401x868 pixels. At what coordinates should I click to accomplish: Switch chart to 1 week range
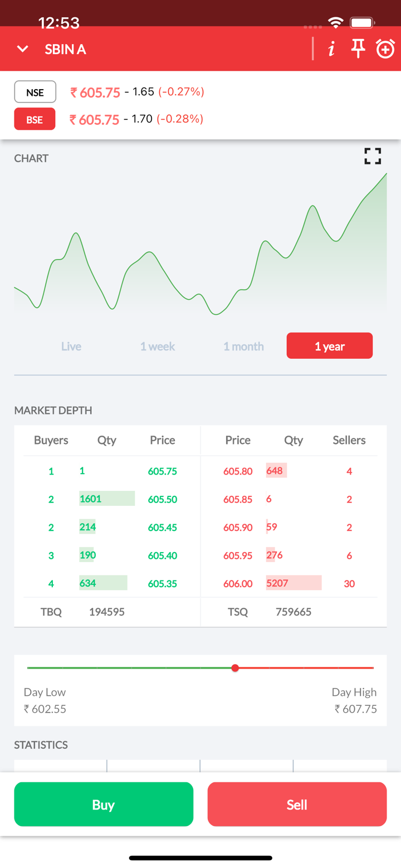158,346
